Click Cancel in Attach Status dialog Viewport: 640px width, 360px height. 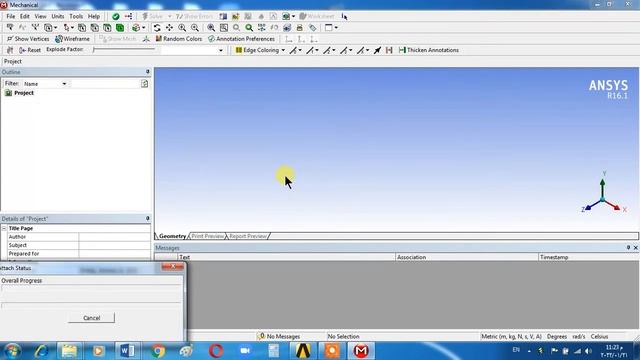pyautogui.click(x=91, y=318)
